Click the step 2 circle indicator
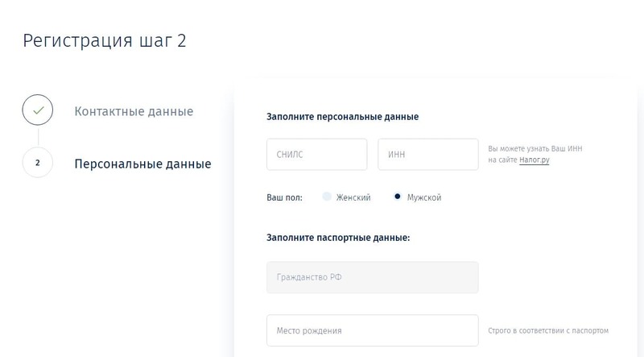644x357 pixels. coord(38,163)
